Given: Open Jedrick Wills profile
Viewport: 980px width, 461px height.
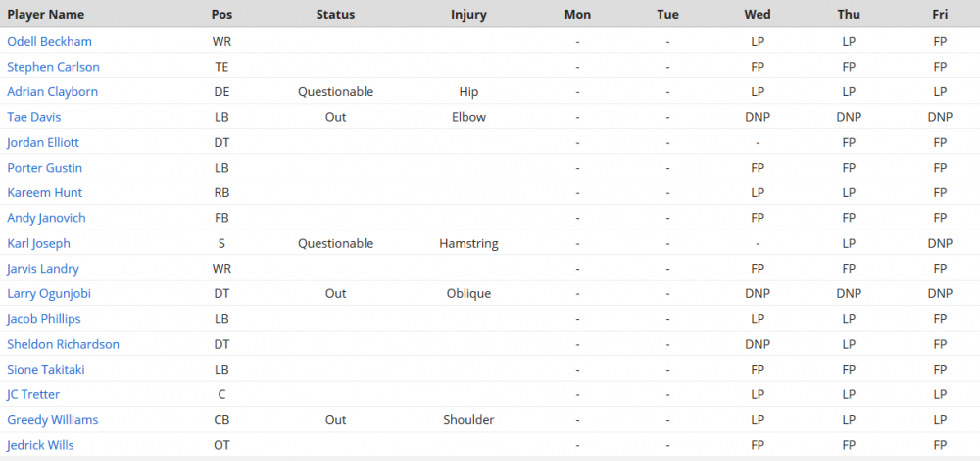Looking at the screenshot, I should [40, 445].
